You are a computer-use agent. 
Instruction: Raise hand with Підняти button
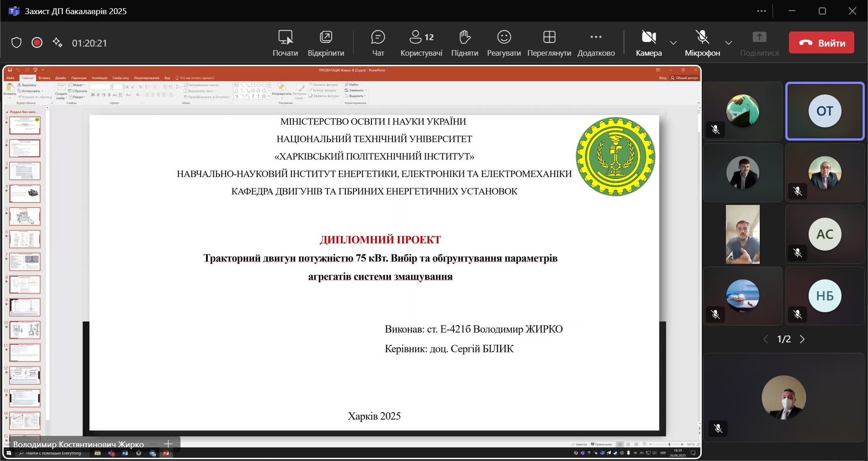pyautogui.click(x=464, y=43)
